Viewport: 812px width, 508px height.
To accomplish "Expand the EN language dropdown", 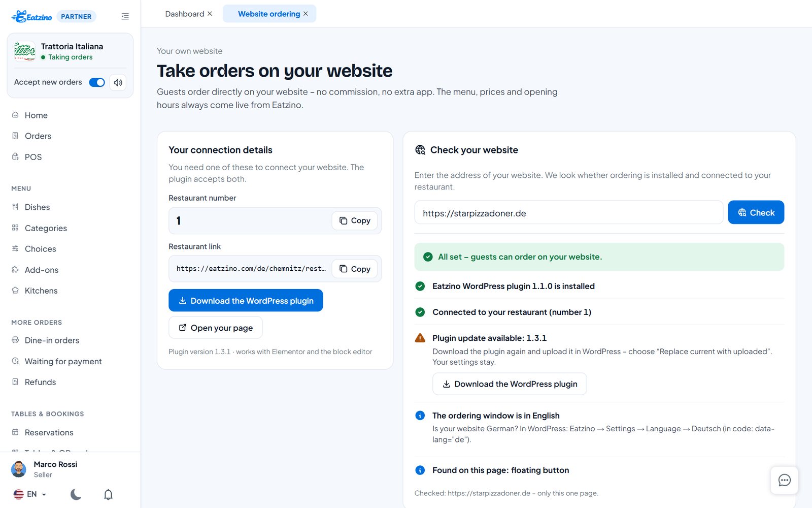I will pyautogui.click(x=30, y=494).
